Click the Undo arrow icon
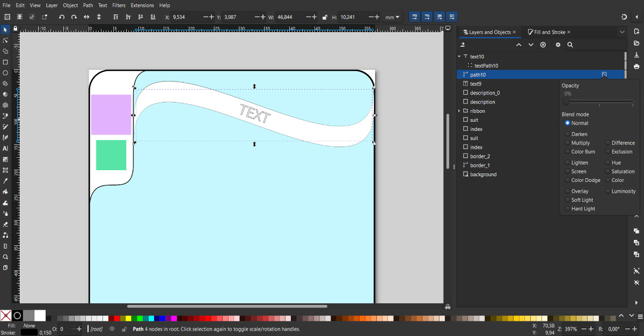 62,17
